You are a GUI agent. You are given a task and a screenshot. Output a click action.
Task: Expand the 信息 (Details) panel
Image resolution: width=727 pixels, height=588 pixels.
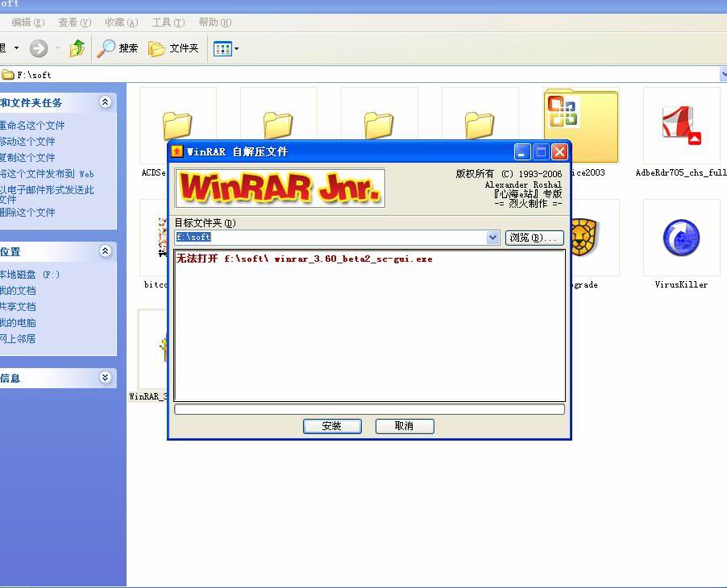(106, 377)
